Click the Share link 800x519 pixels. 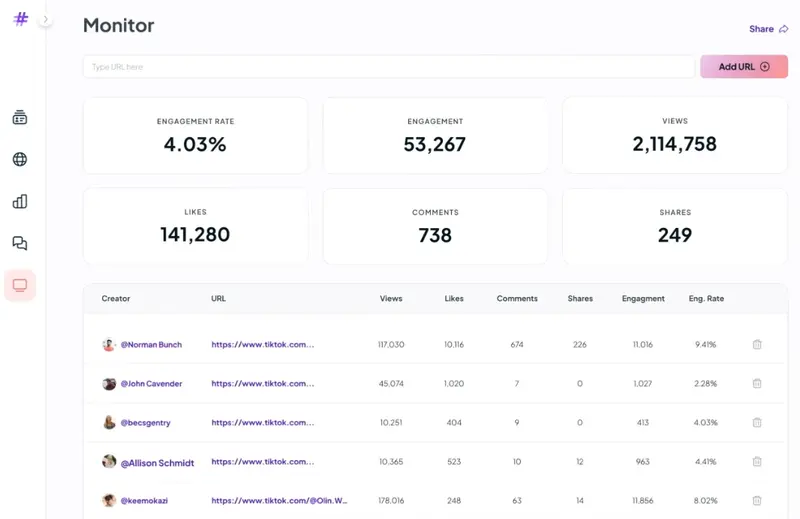coord(768,29)
